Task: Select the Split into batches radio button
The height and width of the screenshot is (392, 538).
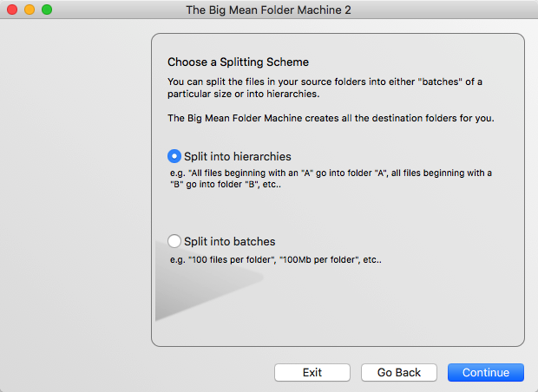Action: pyautogui.click(x=174, y=241)
